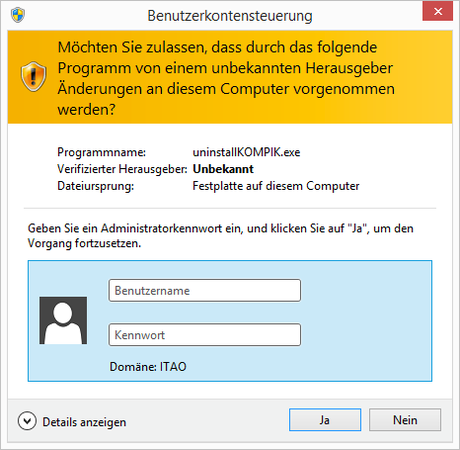Image resolution: width=460 pixels, height=450 pixels.
Task: Click the Festplatte auf diesem Computer text
Action: tap(276, 186)
